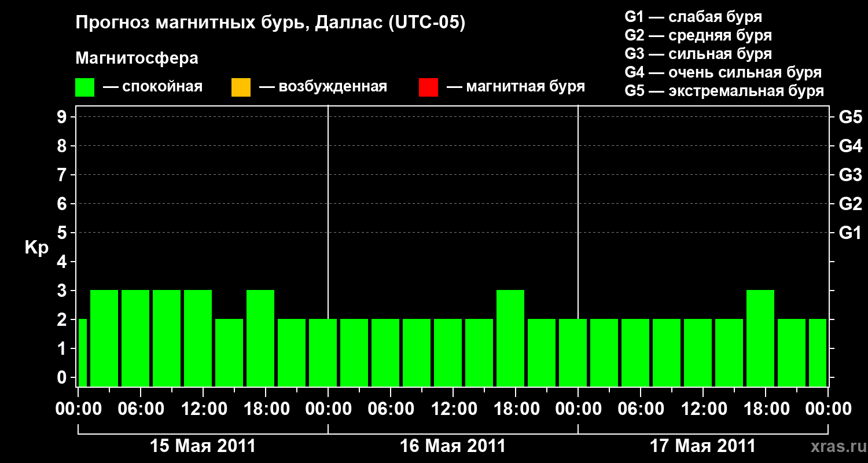Click the 'G1 — слабая буря' legend line
Screen dimensions: 868x463
pyautogui.click(x=693, y=17)
